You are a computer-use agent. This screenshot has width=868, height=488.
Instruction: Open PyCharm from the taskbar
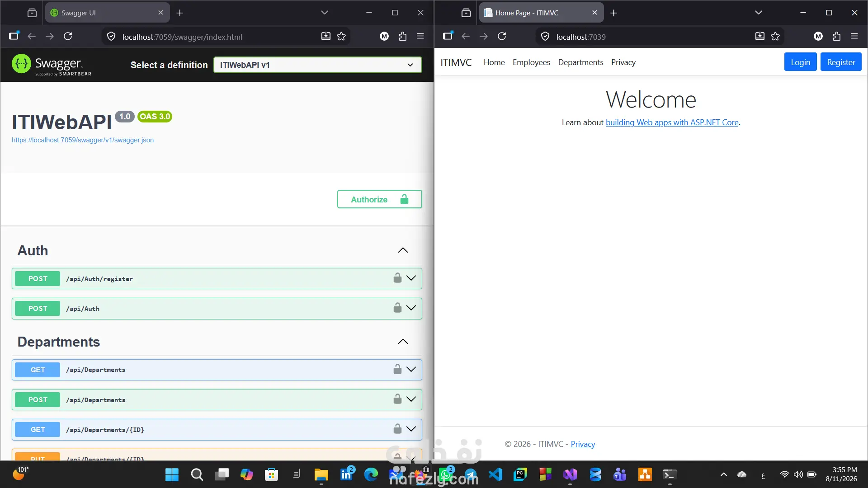click(x=520, y=474)
